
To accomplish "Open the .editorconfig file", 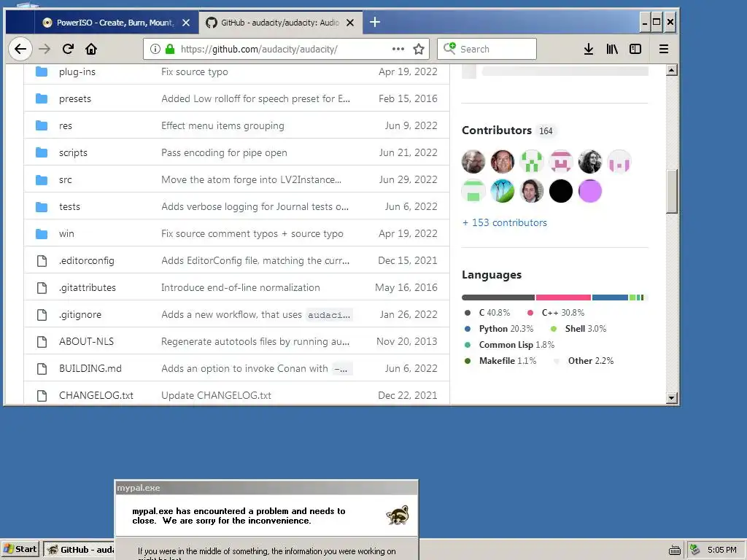I will click(x=86, y=260).
